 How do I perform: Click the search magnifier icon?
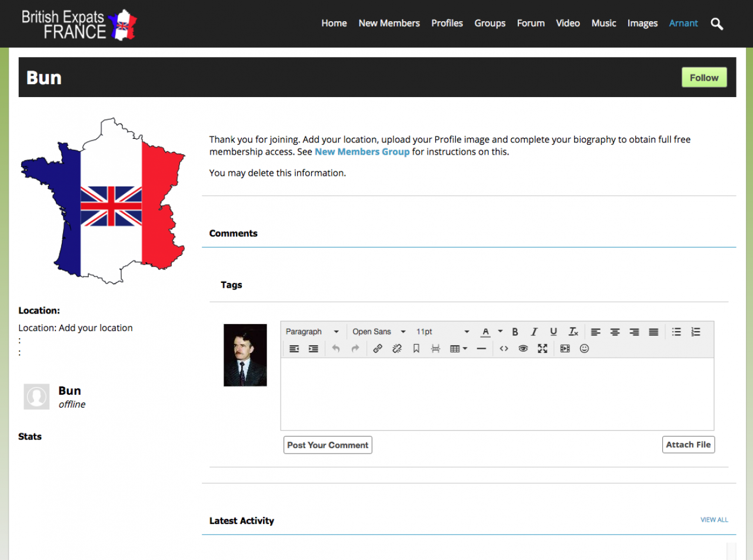717,24
